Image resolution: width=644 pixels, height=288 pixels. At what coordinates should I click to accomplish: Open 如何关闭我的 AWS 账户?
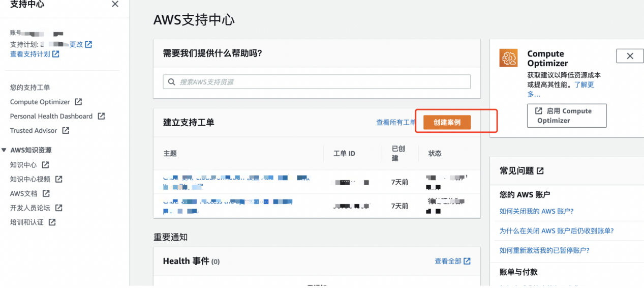click(x=536, y=211)
